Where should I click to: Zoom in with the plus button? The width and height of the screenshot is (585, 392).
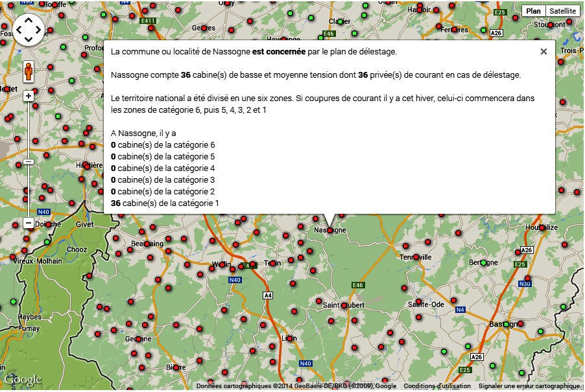(x=29, y=96)
